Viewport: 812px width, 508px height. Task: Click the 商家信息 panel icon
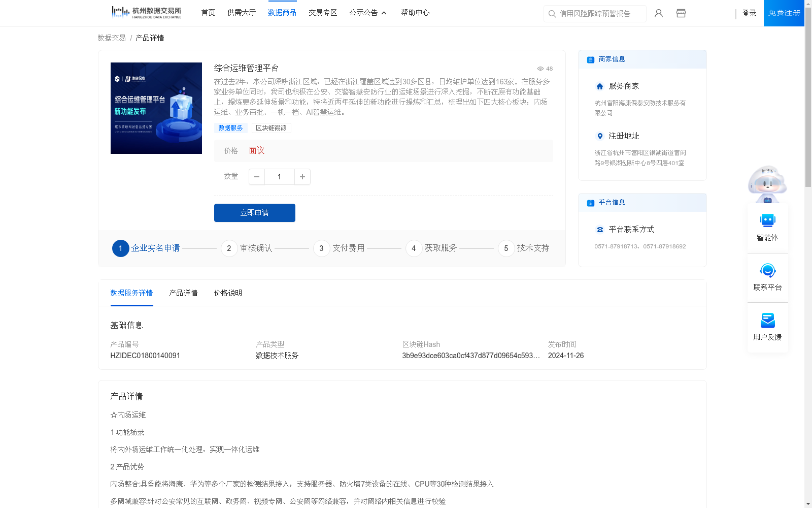[591, 59]
